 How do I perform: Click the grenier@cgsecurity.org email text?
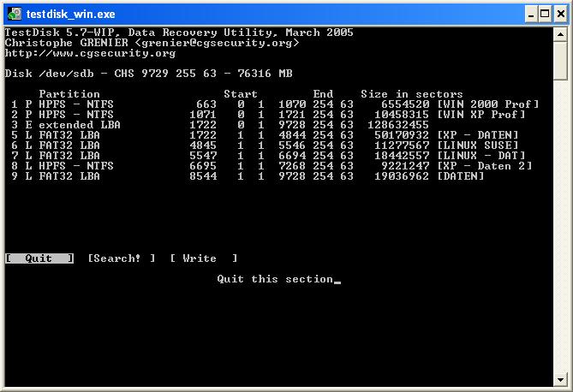click(217, 43)
